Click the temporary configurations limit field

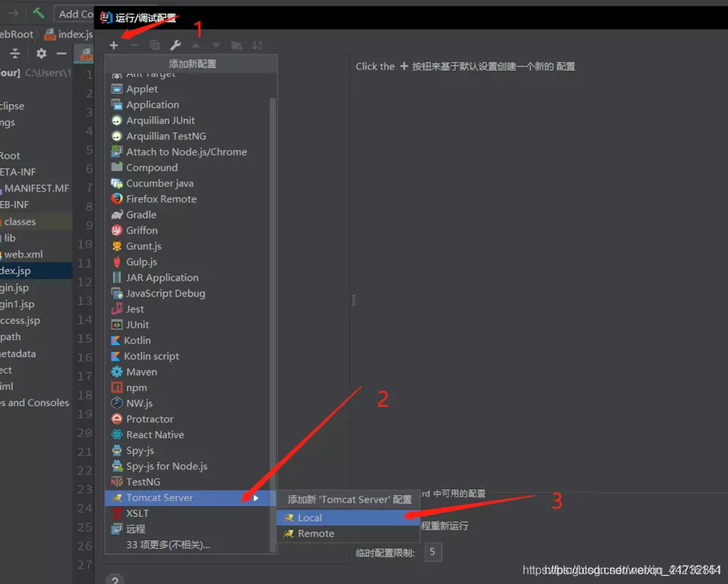(433, 553)
